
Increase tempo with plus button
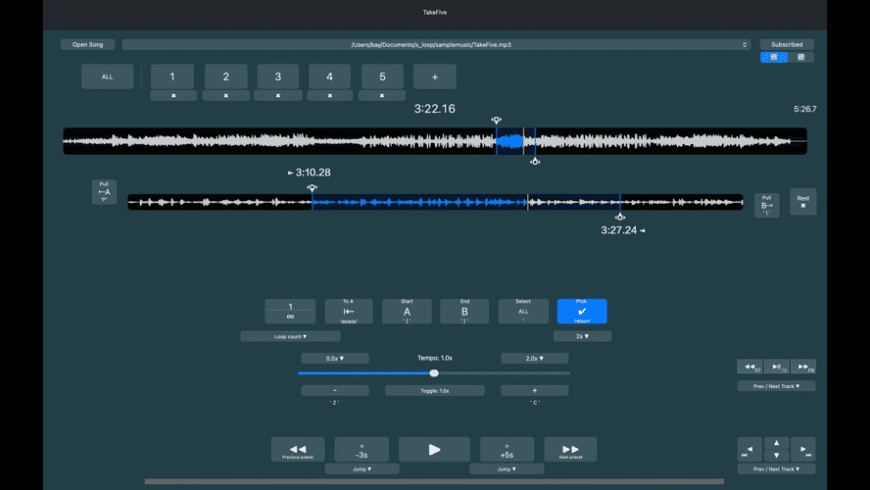pos(534,391)
